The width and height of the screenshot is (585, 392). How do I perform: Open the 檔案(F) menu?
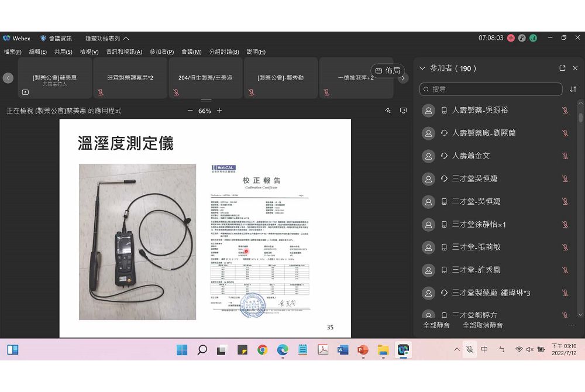13,52
